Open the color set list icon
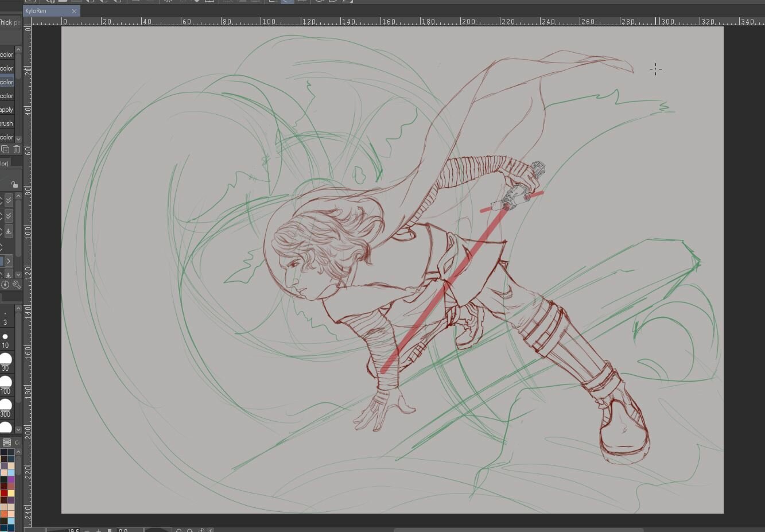 click(x=7, y=442)
